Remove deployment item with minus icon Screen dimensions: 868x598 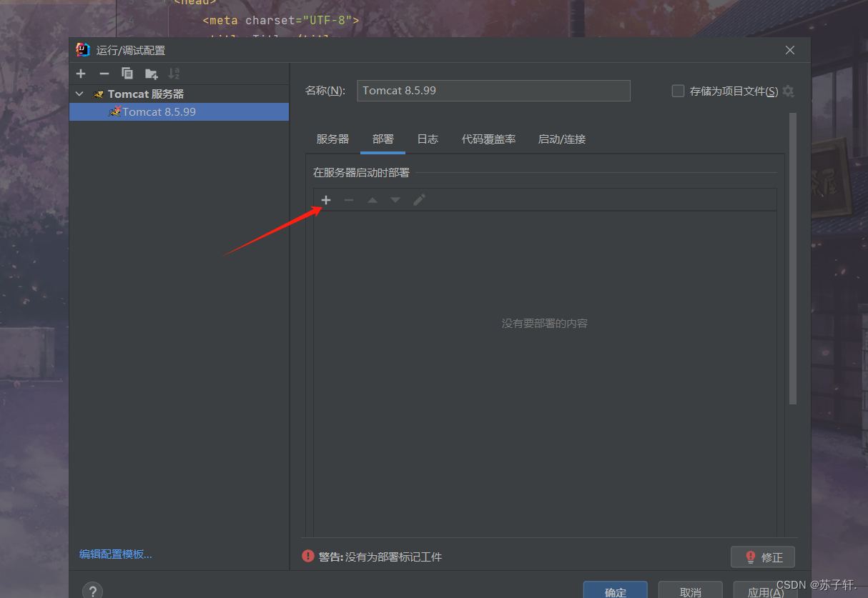point(349,200)
